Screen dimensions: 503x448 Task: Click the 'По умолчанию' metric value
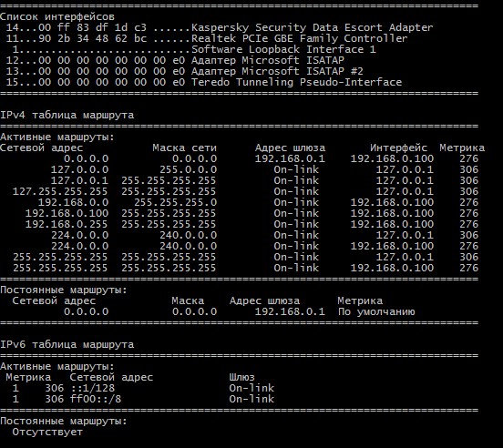[x=376, y=311]
